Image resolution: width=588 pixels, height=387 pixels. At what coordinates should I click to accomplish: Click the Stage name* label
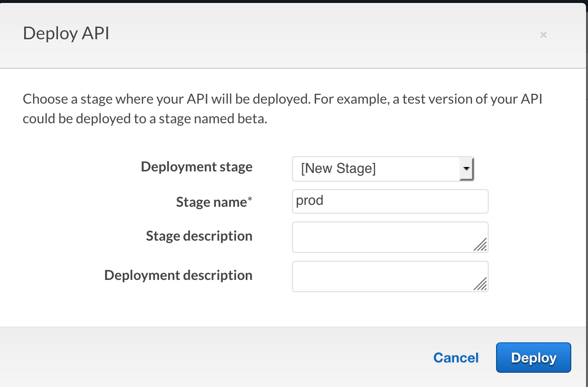(x=214, y=202)
